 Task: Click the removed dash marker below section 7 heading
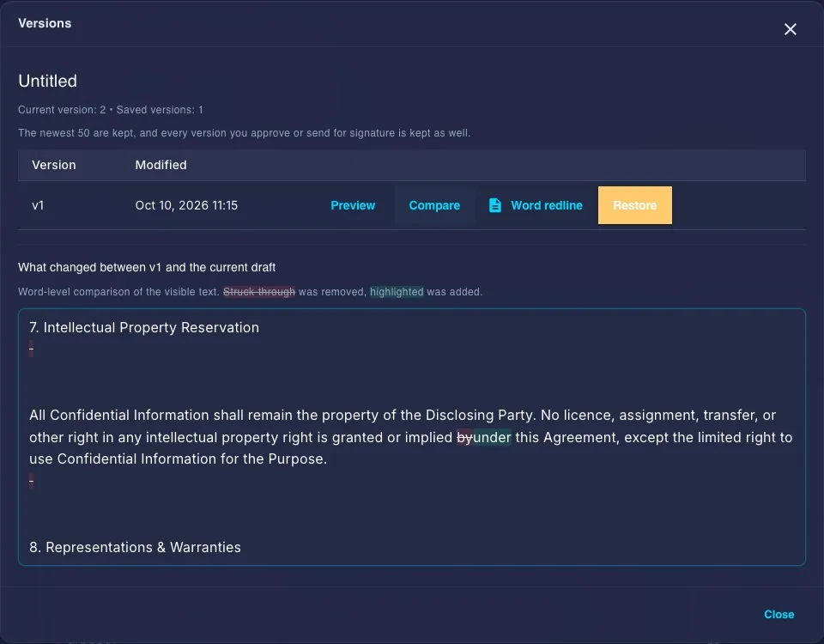[31, 349]
